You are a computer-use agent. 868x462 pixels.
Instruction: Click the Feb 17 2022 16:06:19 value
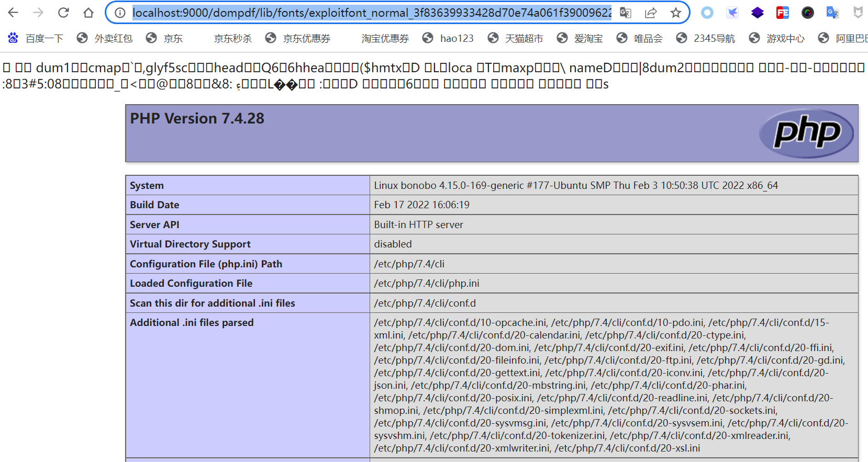(x=421, y=205)
